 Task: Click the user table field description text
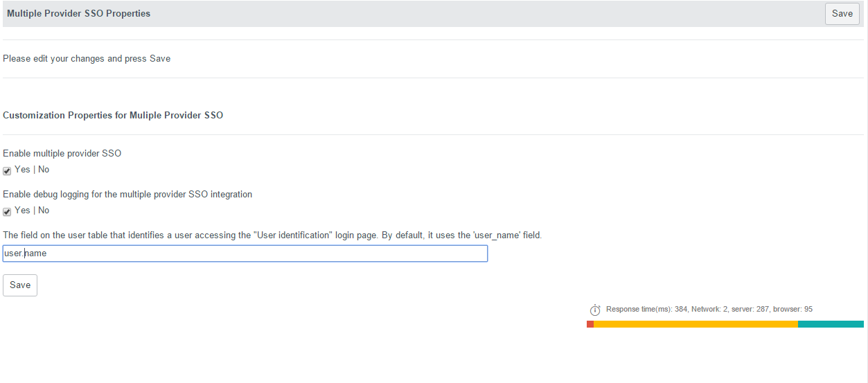272,235
